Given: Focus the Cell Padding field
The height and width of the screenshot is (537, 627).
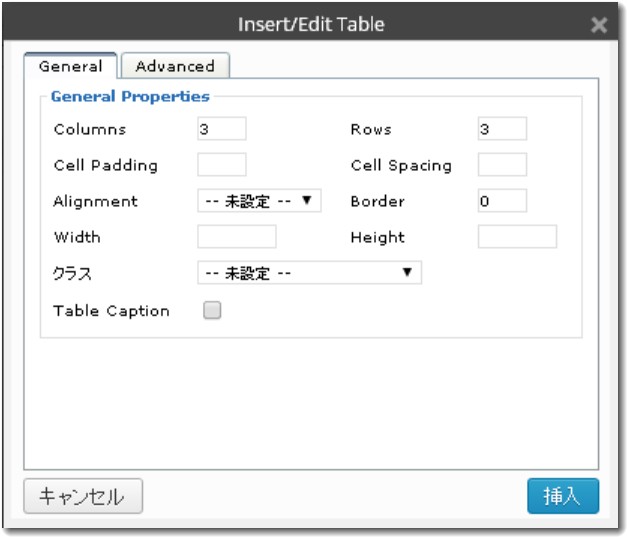Looking at the screenshot, I should coord(221,165).
